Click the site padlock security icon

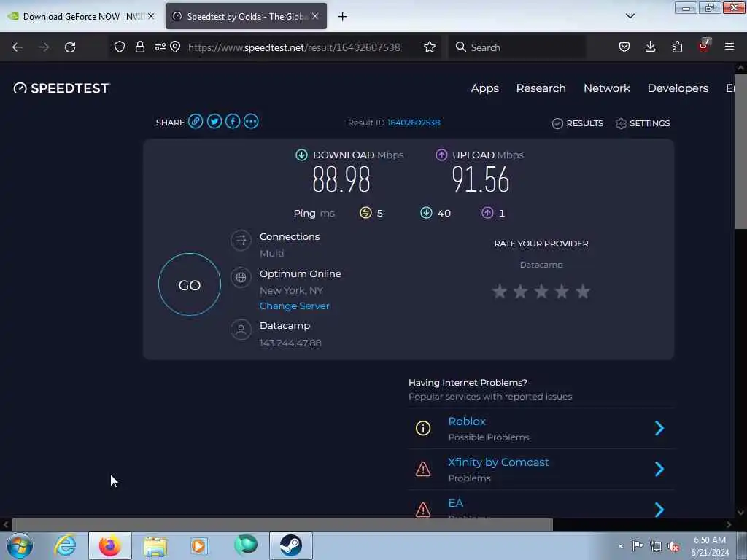click(x=139, y=47)
